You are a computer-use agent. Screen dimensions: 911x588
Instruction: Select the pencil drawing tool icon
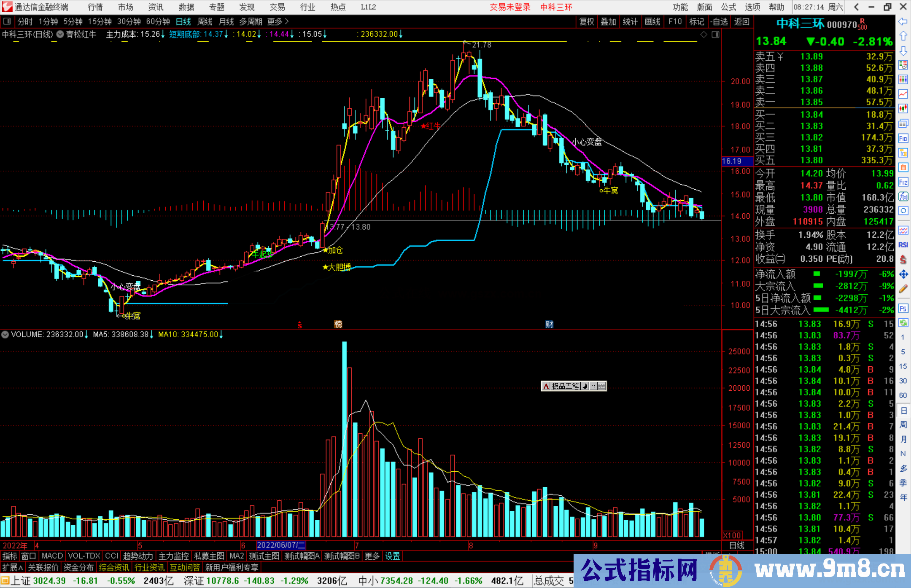[x=903, y=289]
